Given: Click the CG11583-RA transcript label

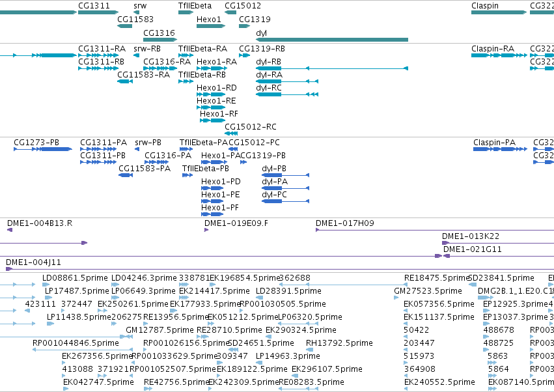Looking at the screenshot, I should click(x=143, y=75).
